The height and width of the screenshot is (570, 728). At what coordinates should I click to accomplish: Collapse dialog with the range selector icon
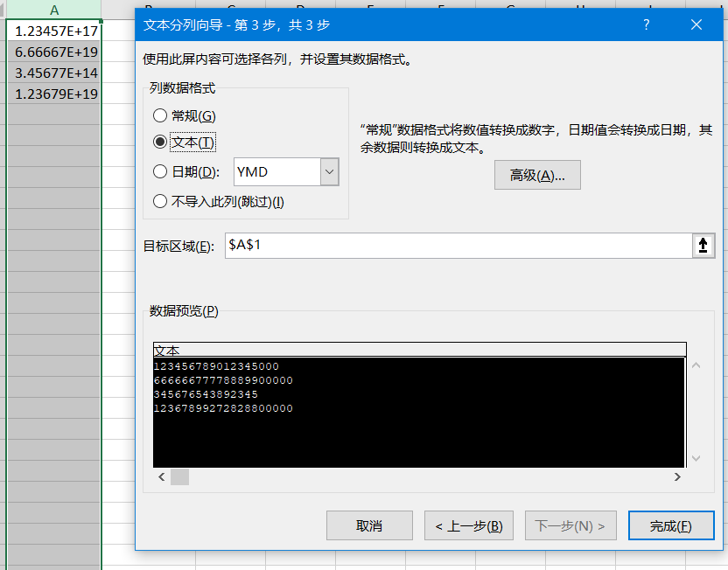703,246
